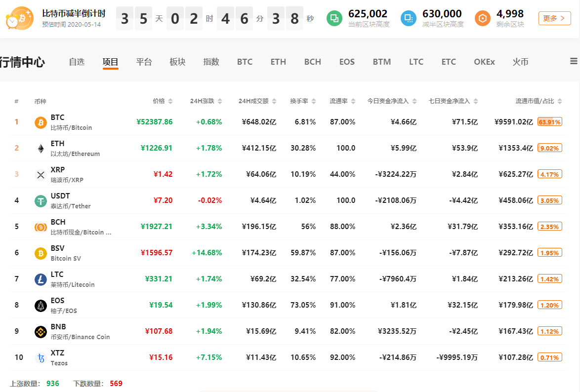
Task: Click USDT 24H change -0.02%
Action: click(210, 200)
